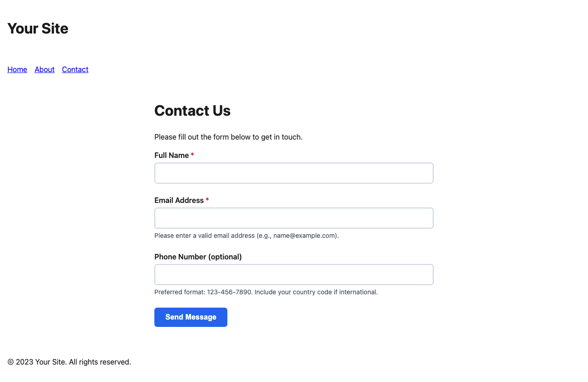Click inside the Full Name input field

pos(294,173)
